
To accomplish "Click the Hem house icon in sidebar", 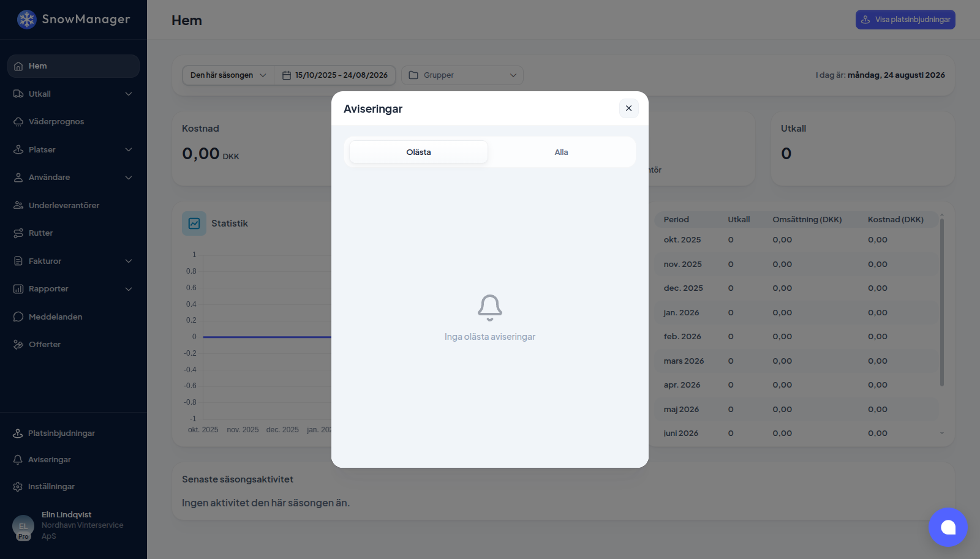I will [18, 66].
